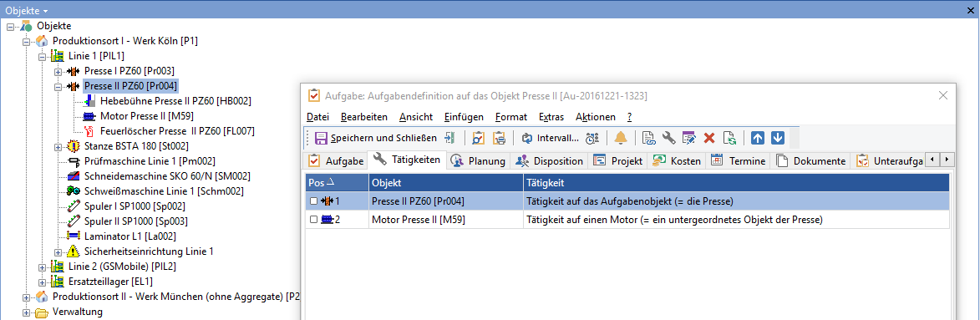980x320 pixels.
Task: Switch to the Dokumente tab
Action: tap(811, 160)
